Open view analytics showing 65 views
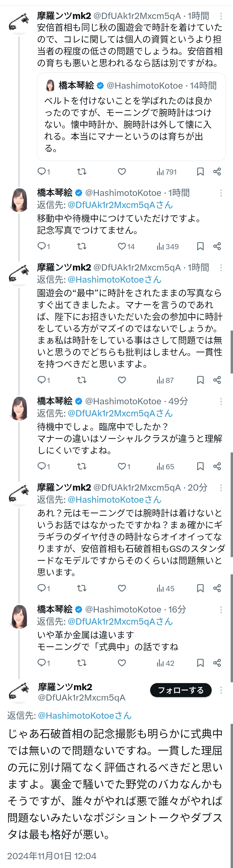The width and height of the screenshot is (233, 868). point(165,466)
